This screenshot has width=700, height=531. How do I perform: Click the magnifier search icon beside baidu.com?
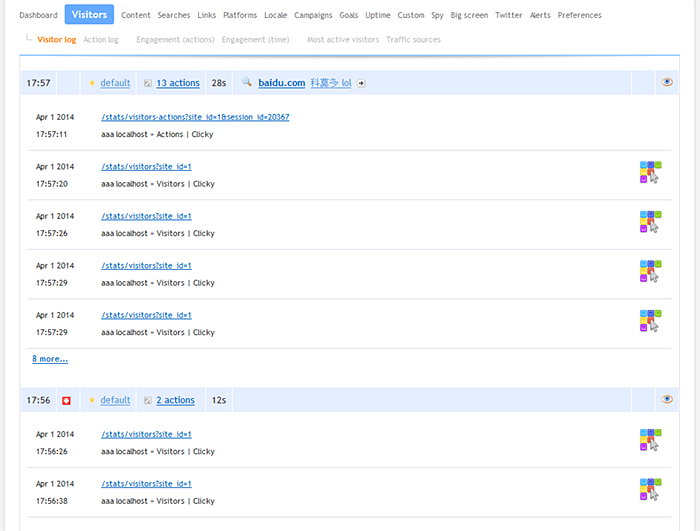click(246, 82)
